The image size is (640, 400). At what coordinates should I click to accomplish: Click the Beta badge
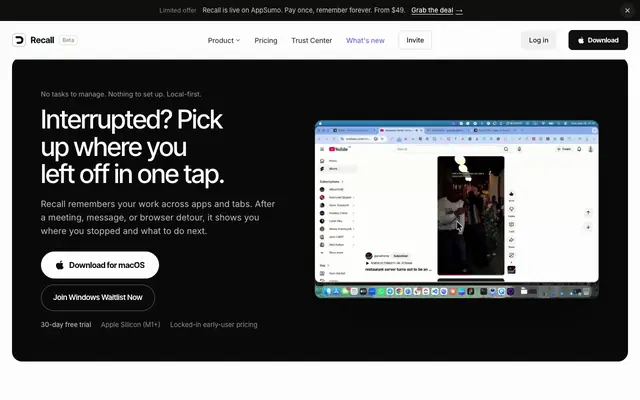click(68, 40)
